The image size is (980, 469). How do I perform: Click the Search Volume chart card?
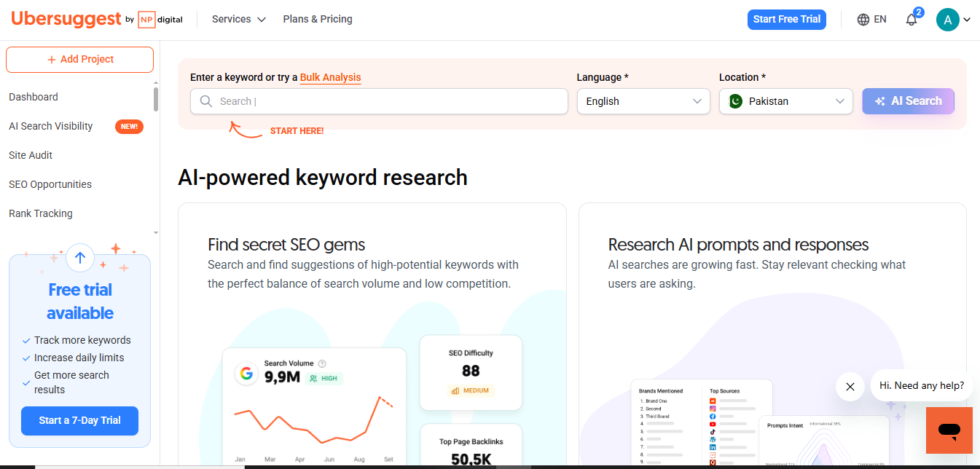313,406
